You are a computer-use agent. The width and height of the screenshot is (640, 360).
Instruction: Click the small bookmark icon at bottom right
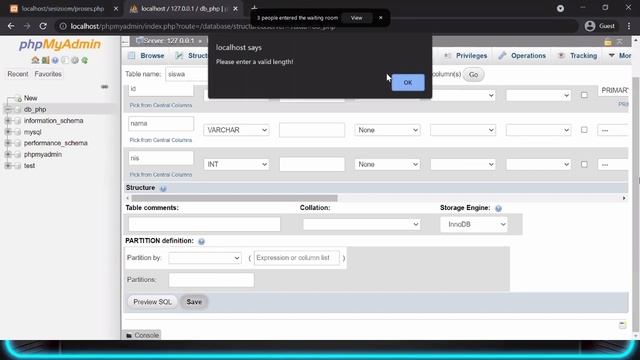(x=622, y=325)
